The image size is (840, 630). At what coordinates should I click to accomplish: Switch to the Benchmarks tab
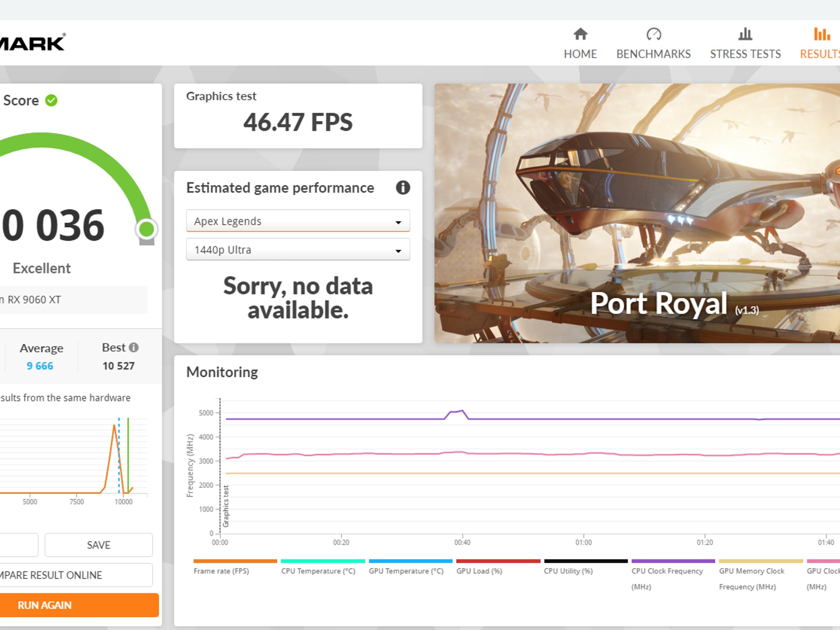(x=653, y=43)
